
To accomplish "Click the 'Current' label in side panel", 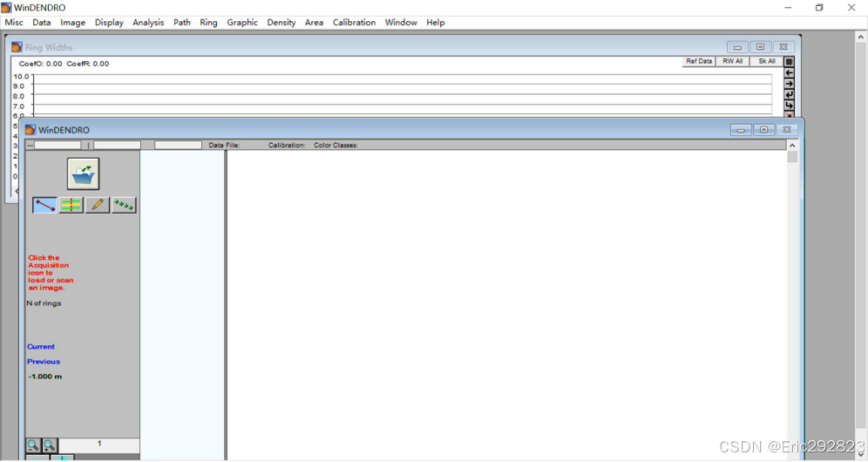I will (x=41, y=347).
